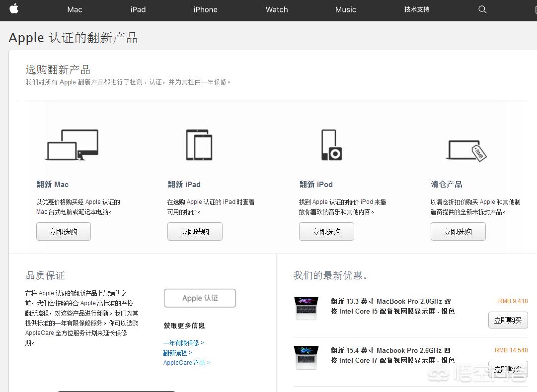Click the 15.4 英寸 MacBook Pro thumbnail

click(x=306, y=357)
